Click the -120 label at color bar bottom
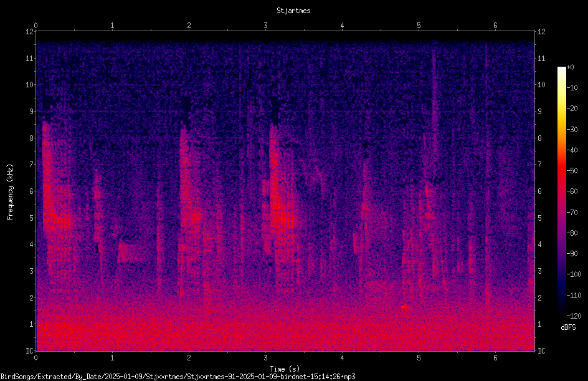 pos(574,316)
